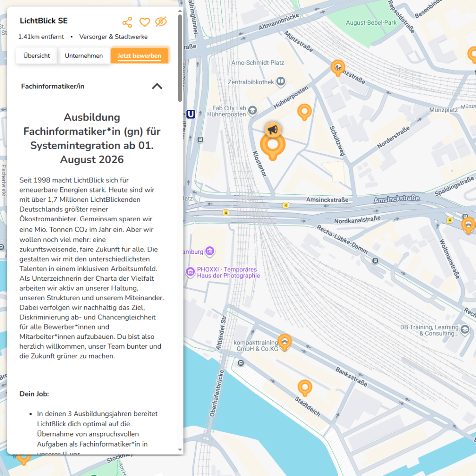
Task: Click the DB Training, Learning & Consulting label
Action: 429,330
